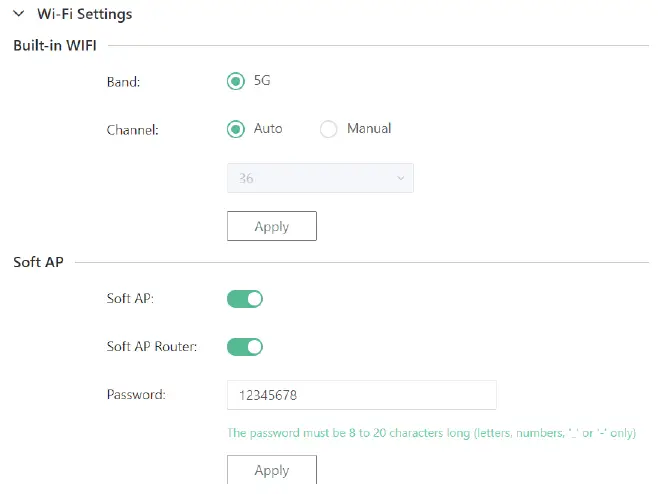Select the 5G band radio button
The image size is (658, 494).
click(236, 82)
